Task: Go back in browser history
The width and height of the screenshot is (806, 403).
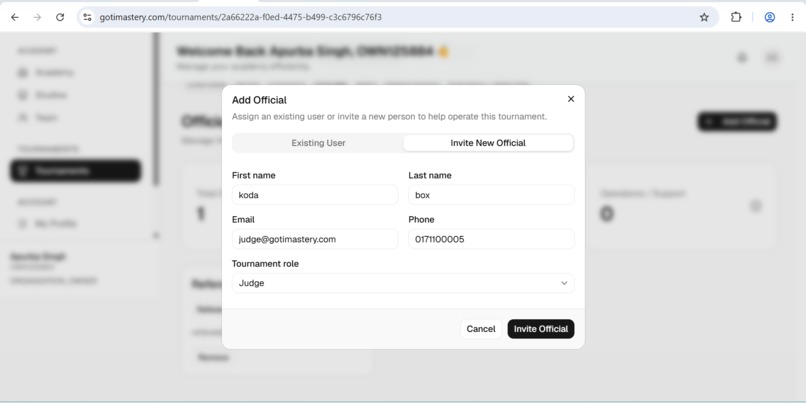Action: [x=15, y=17]
